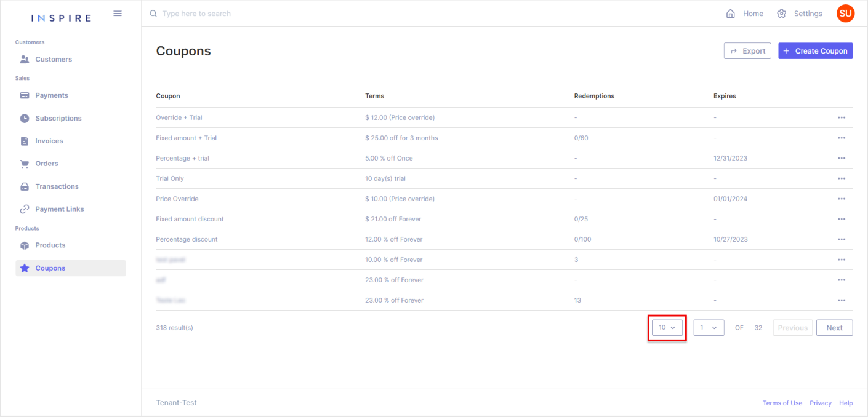Open actions menu for Trial Only coupon
This screenshot has width=868, height=417.
click(842, 178)
